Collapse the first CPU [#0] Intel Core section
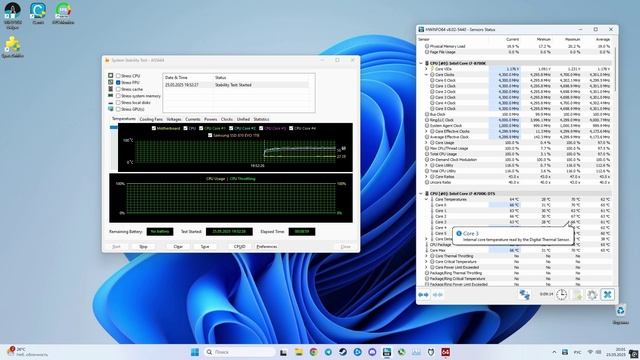Image resolution: width=640 pixels, height=360 pixels. pyautogui.click(x=421, y=63)
